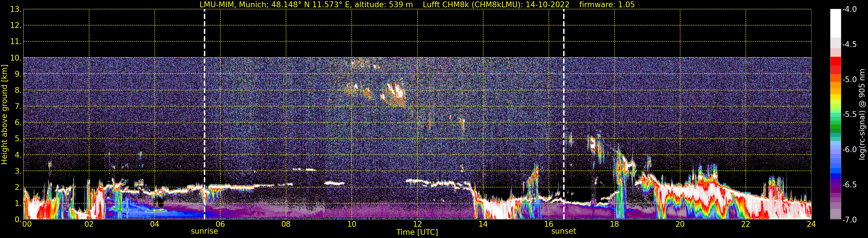
Task: Pick the grey segment at the colorbar bottom
Action: (835, 214)
